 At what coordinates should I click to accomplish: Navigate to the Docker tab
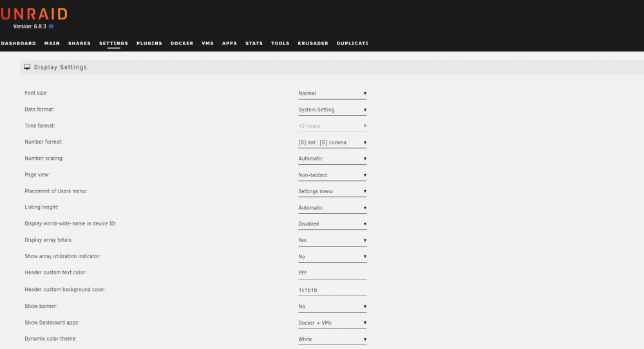pyautogui.click(x=182, y=43)
